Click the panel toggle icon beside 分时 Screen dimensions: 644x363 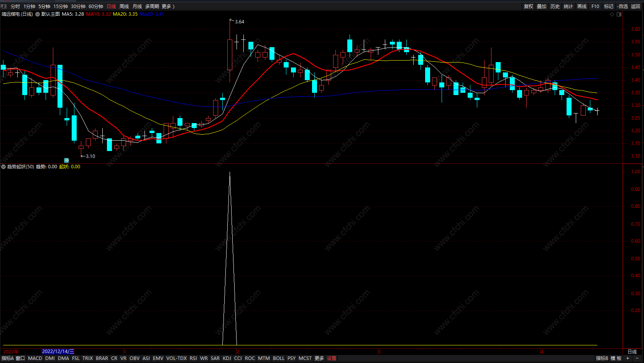4,6
